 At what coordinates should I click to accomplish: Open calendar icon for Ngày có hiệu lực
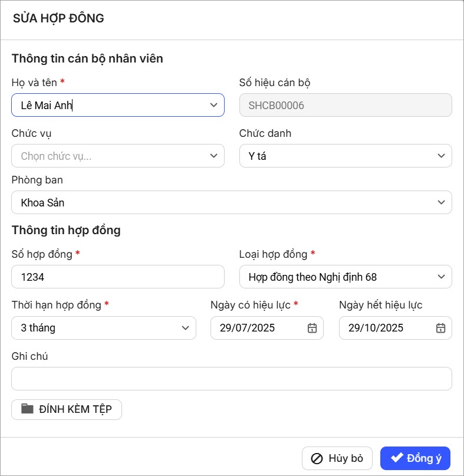tap(312, 328)
